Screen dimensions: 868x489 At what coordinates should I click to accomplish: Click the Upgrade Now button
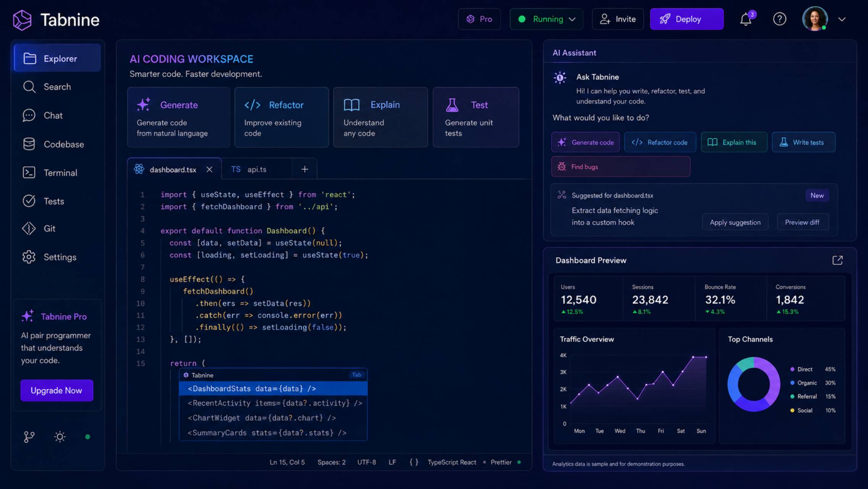tap(57, 390)
